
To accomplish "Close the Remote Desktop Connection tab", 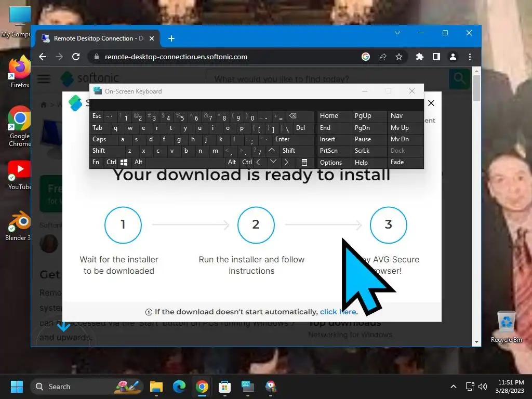I will 152,38.
